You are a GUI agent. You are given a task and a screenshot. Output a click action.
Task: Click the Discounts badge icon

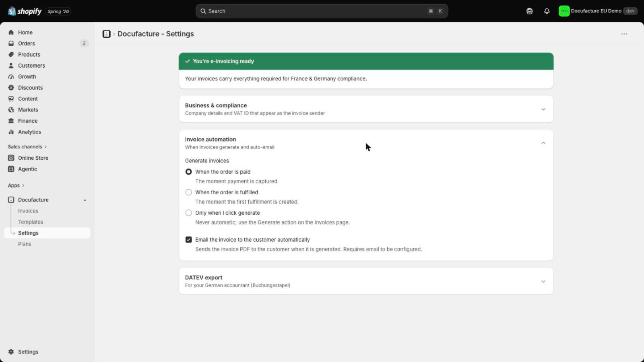point(11,88)
